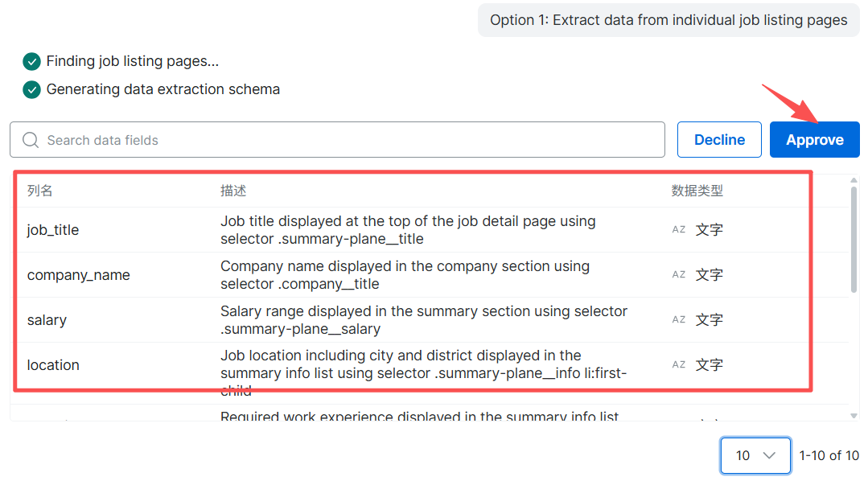Screen dimensions: 868x481
Task: Click the chevron in the page size selector
Action: tap(769, 455)
